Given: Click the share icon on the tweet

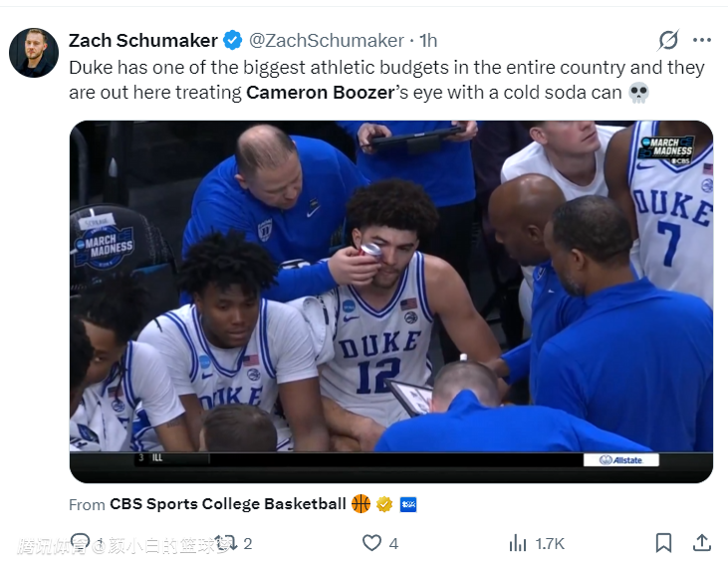Looking at the screenshot, I should 702,543.
